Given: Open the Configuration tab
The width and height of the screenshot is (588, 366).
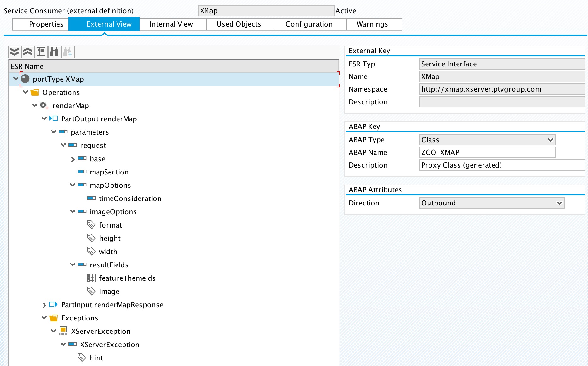Looking at the screenshot, I should [309, 24].
